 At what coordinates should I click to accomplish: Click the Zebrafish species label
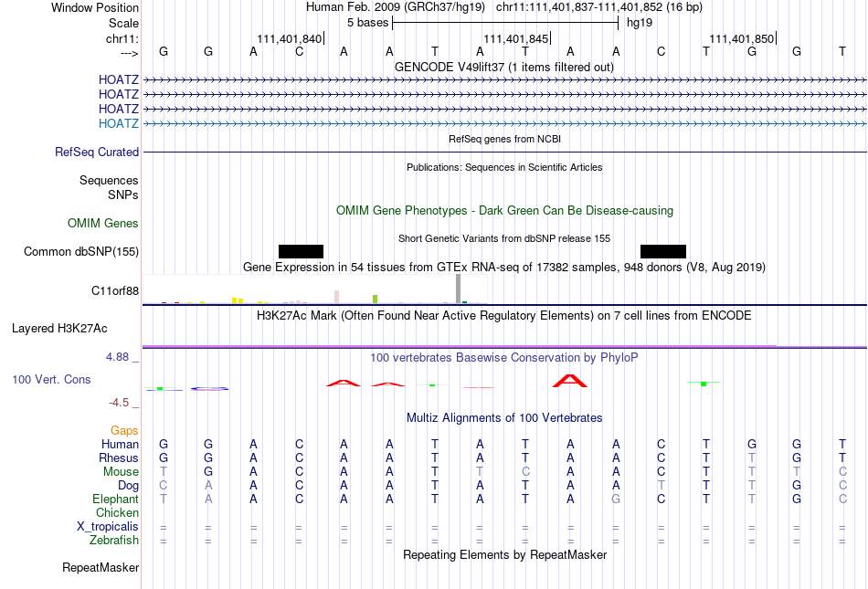(114, 540)
